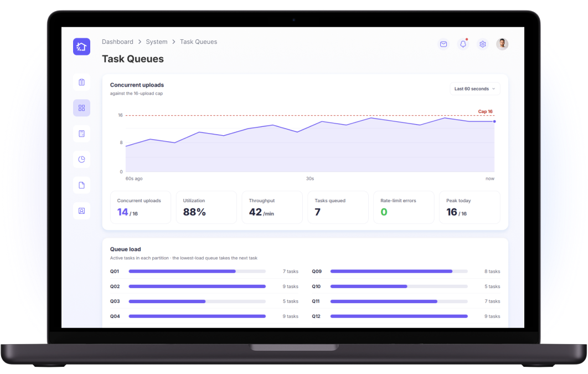
Task: Click the current data point on the chart
Action: pyautogui.click(x=494, y=121)
